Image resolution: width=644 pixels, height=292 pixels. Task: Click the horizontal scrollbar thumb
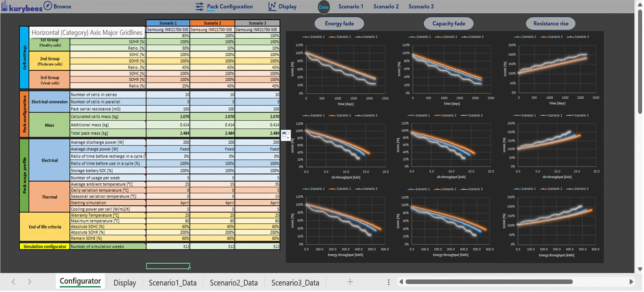(x=489, y=282)
